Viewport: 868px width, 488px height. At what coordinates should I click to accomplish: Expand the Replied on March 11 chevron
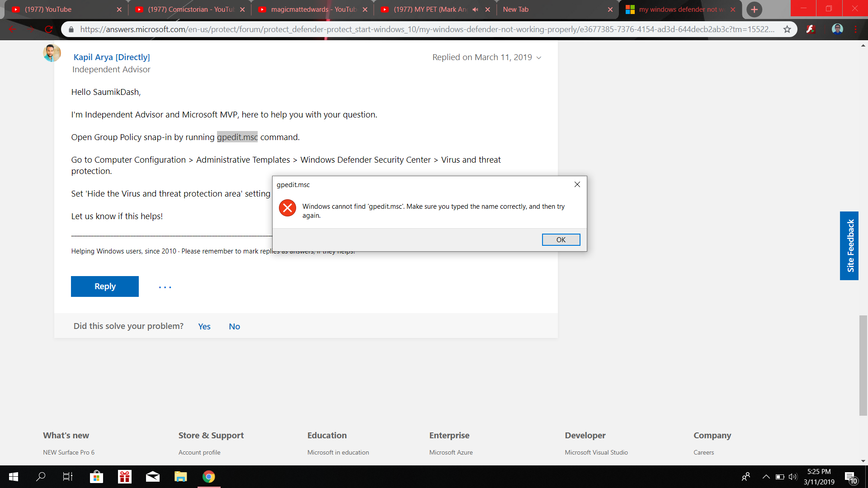click(539, 58)
